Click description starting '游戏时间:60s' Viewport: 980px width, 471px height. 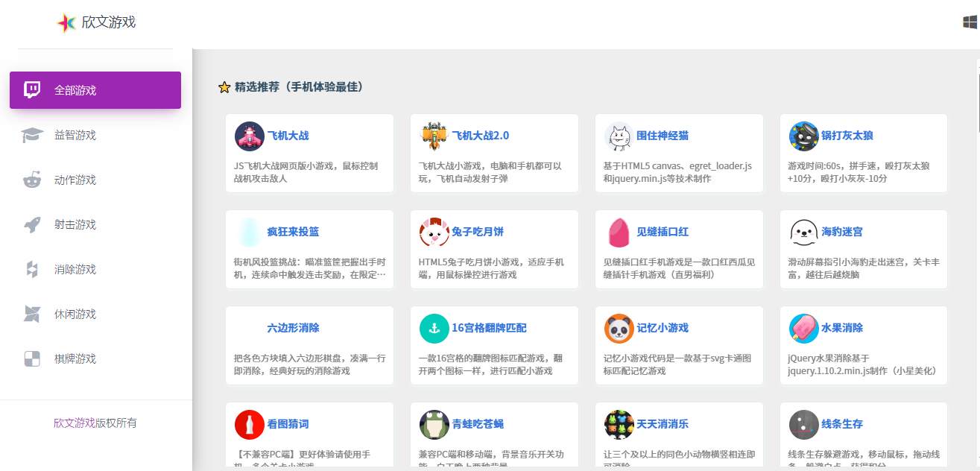pos(859,172)
